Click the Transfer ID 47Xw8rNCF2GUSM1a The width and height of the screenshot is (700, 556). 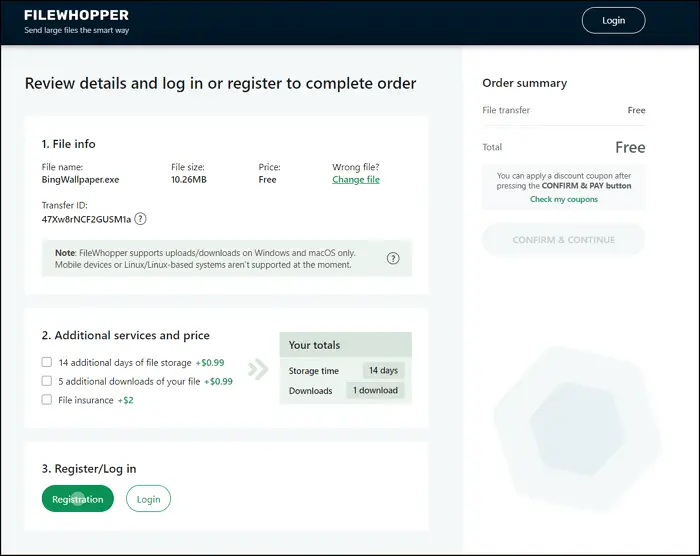[86, 219]
